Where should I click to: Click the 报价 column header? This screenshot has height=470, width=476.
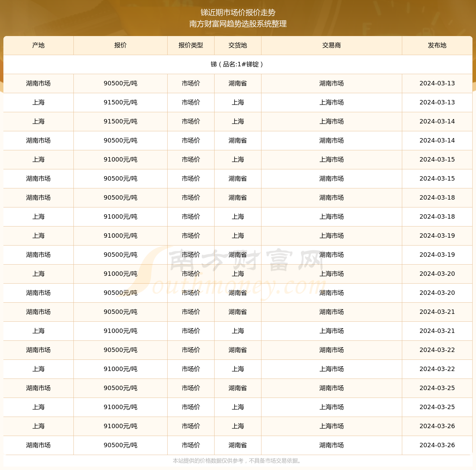[x=120, y=45]
